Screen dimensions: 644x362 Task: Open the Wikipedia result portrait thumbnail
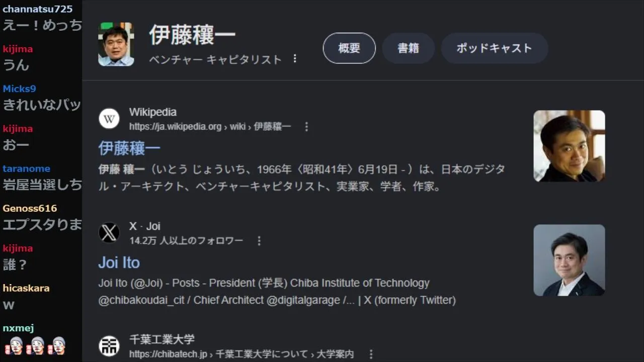[x=569, y=146]
